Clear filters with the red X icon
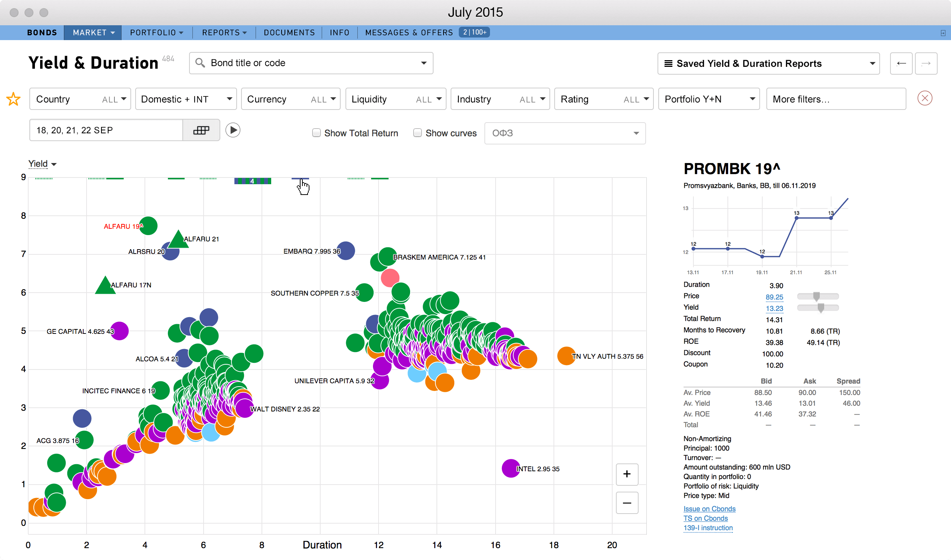The width and height of the screenshot is (951, 560). click(925, 98)
